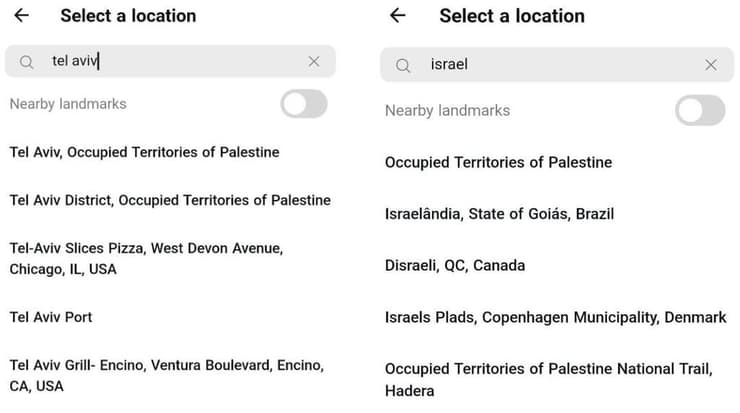This screenshot has width=740, height=413.
Task: Enable Nearby landmarks in left panel
Action: point(303,104)
